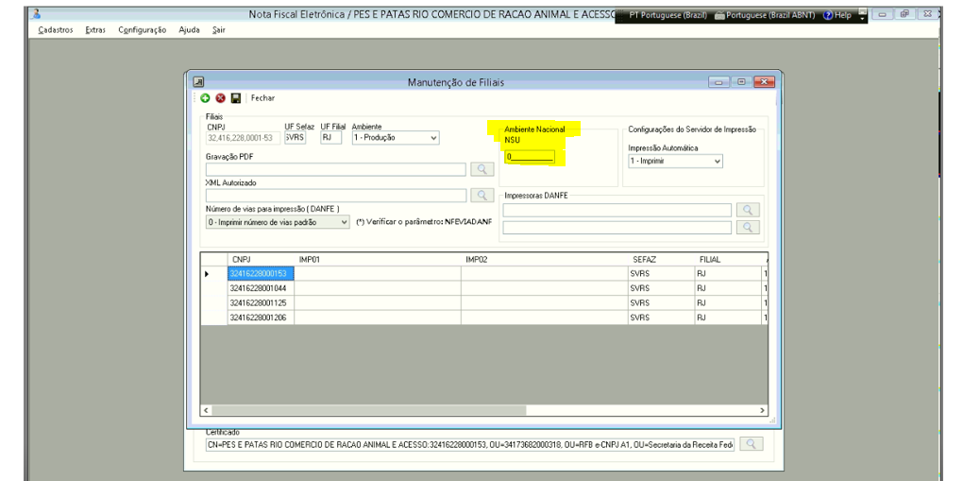Screen dimensions: 980x481
Task: Click language bar options down arrow
Action: point(863,19)
